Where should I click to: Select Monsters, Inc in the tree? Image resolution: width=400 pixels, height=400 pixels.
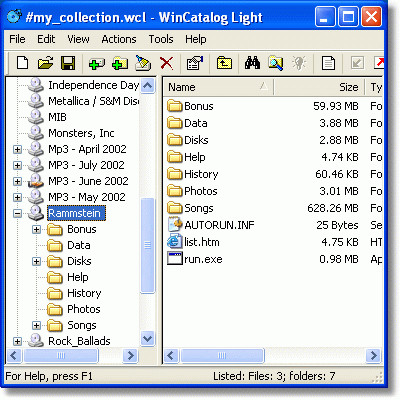click(x=81, y=133)
